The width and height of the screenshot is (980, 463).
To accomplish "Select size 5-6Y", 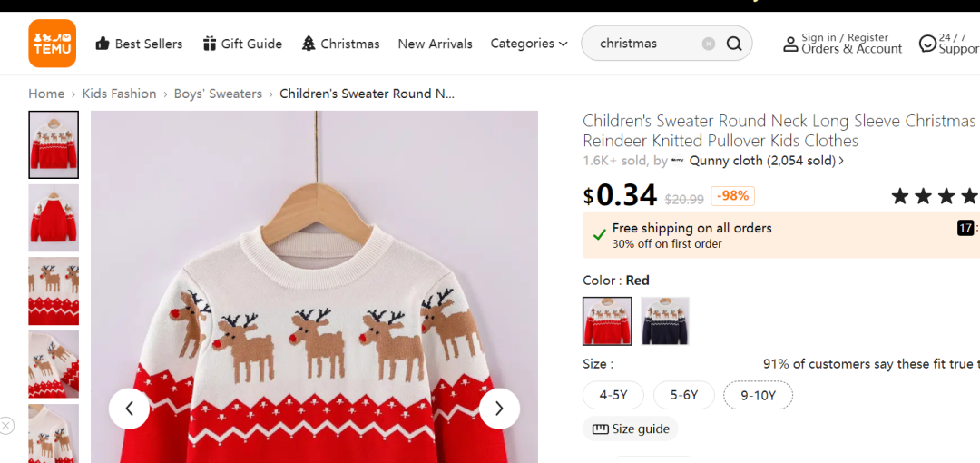I will point(684,395).
